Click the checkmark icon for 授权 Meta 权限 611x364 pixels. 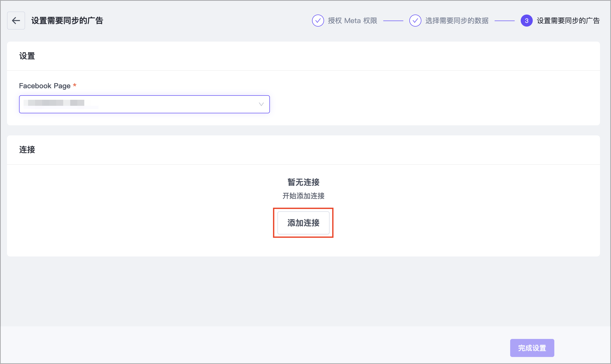click(x=318, y=21)
